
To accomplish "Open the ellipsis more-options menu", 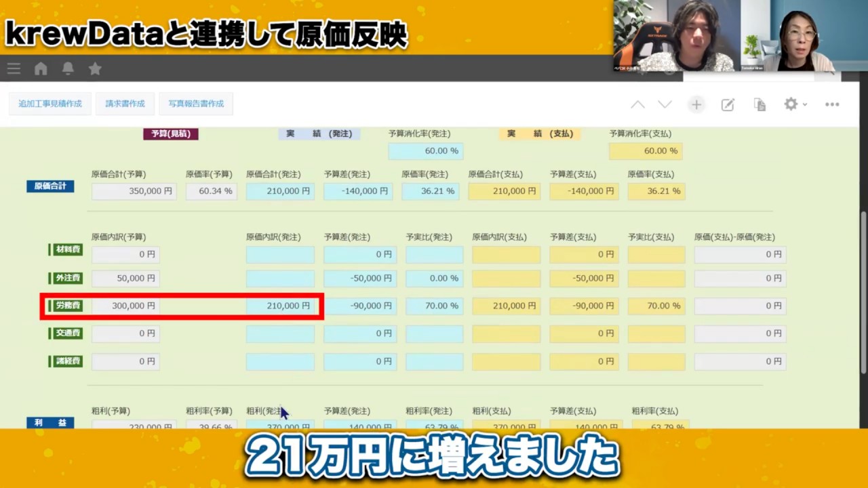I will pos(832,104).
